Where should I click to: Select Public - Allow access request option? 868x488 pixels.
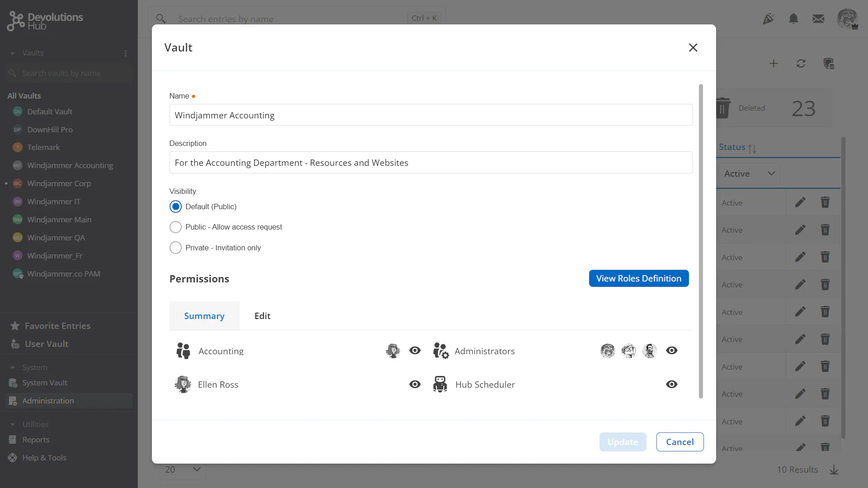[175, 227]
